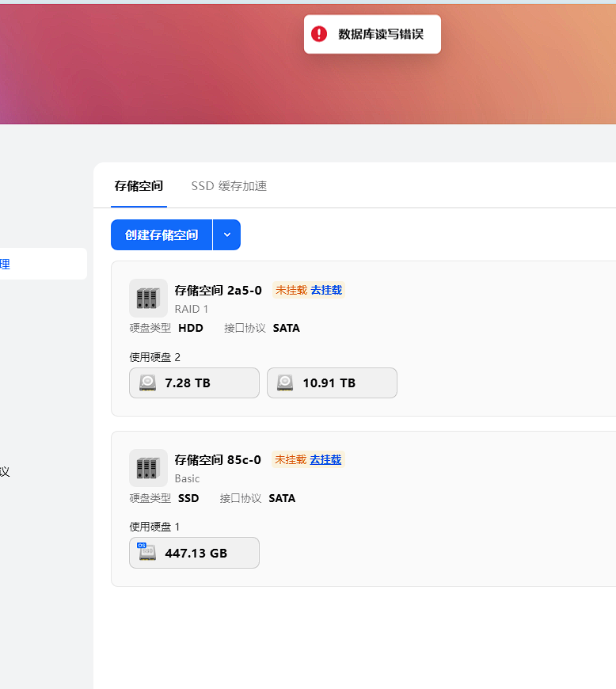This screenshot has height=689, width=616.
Task: Click the hard disk icon beside 10.91 TB
Action: click(286, 383)
